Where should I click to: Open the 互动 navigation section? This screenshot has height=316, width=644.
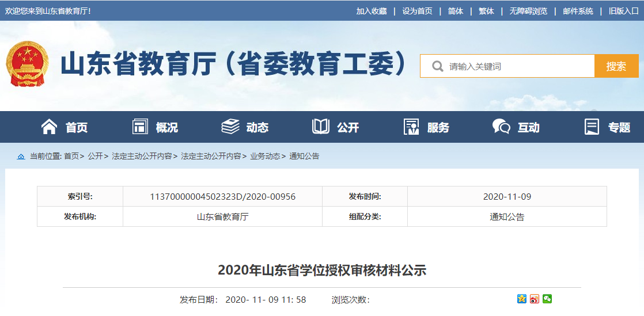(x=516, y=127)
